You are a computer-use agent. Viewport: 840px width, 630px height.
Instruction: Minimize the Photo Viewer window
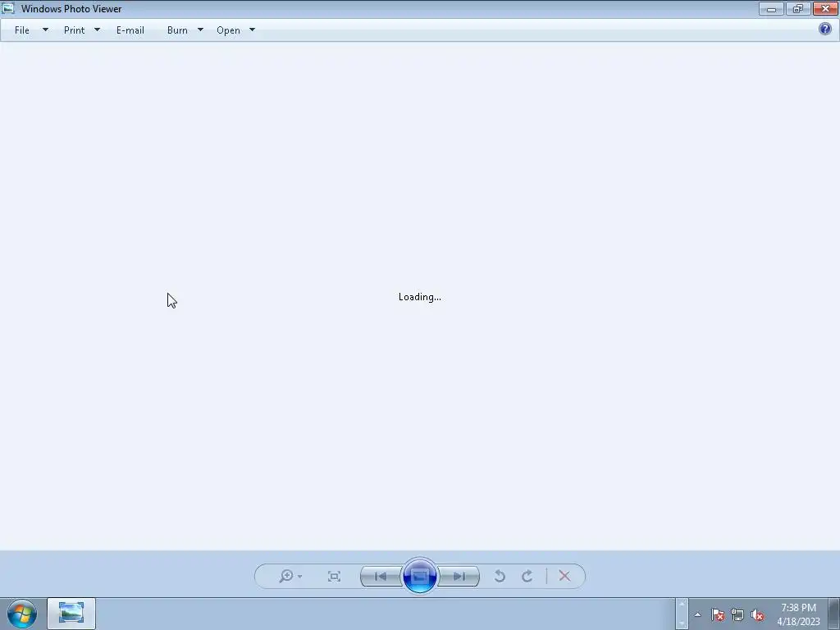pyautogui.click(x=771, y=8)
